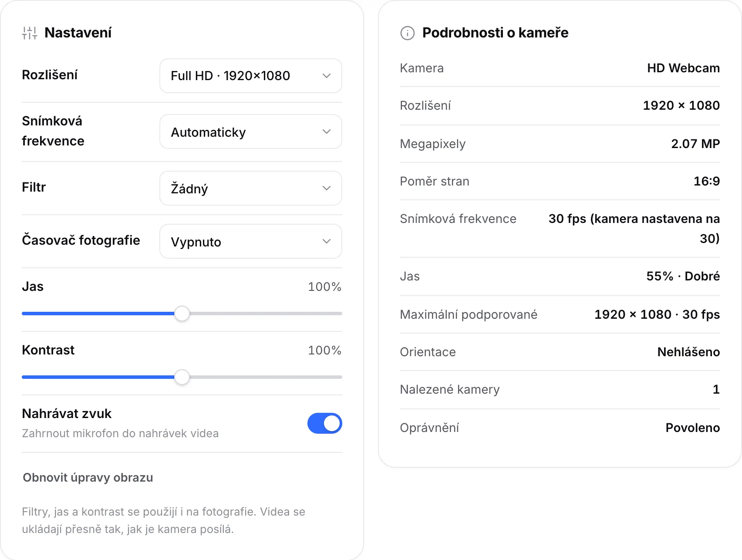
Task: Click the Nastavení panel heading
Action: (x=78, y=33)
